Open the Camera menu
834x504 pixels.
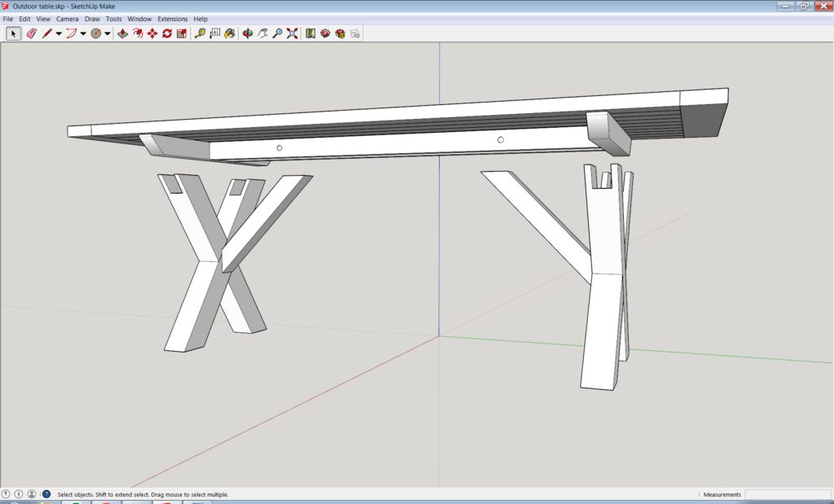(68, 19)
